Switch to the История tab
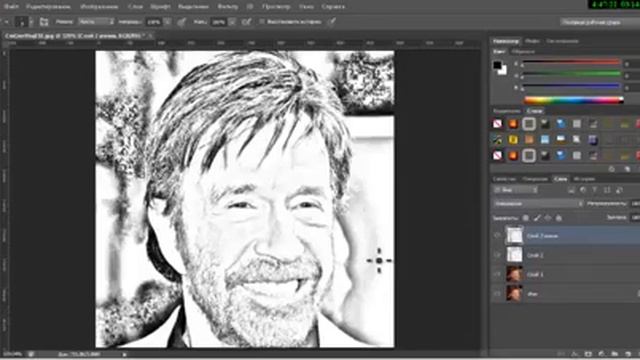Screen dimensions: 640x360 584,179
